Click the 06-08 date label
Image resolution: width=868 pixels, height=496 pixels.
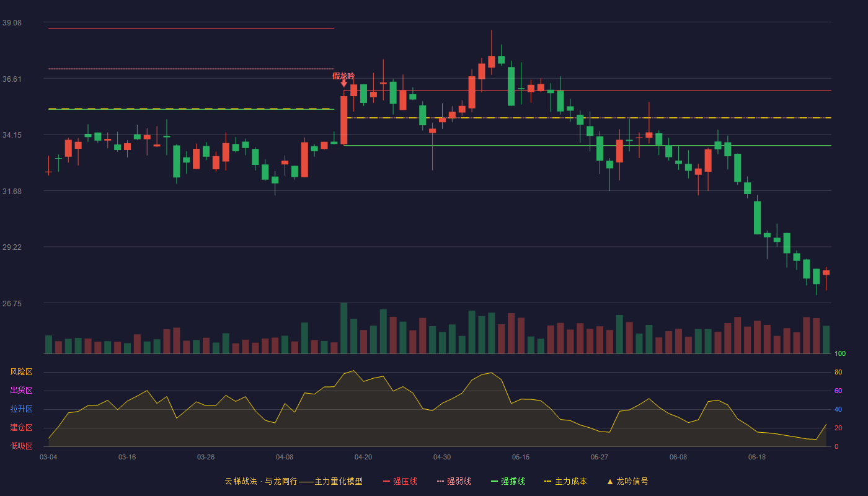[678, 457]
